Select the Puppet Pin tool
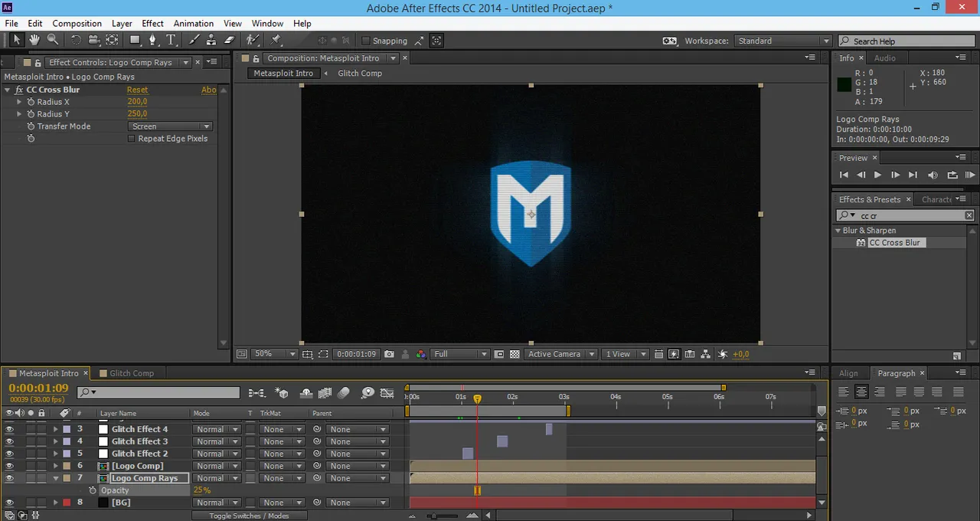The height and width of the screenshot is (521, 980). (x=276, y=40)
